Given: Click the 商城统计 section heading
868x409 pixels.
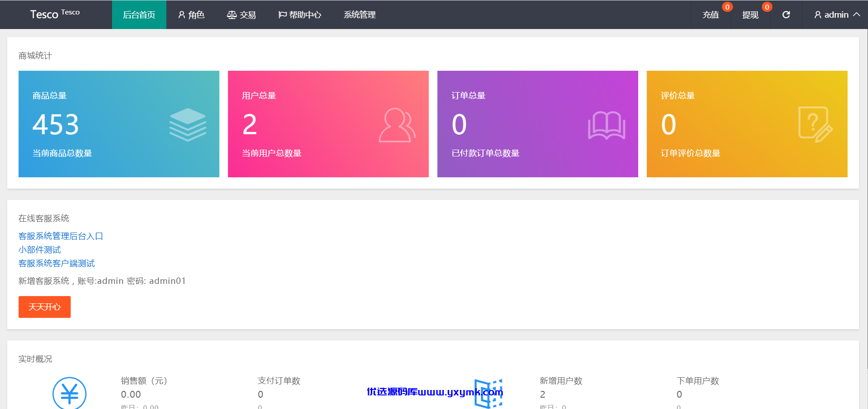Looking at the screenshot, I should pyautogui.click(x=35, y=56).
